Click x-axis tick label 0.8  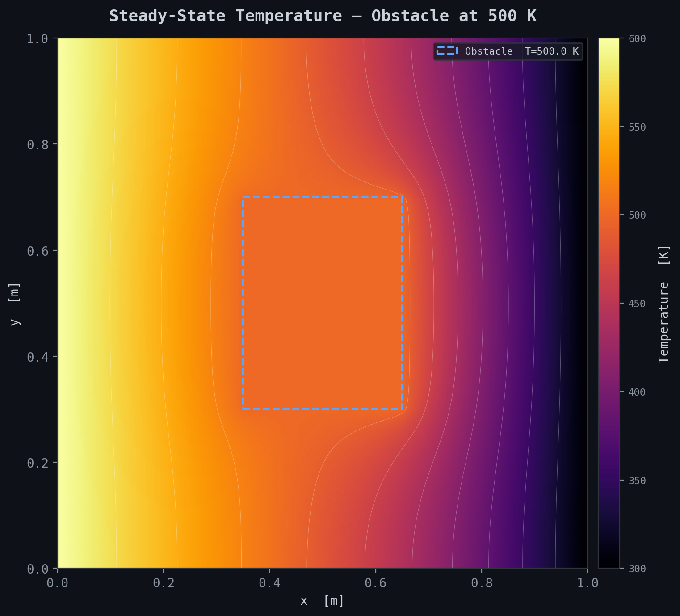point(482,583)
